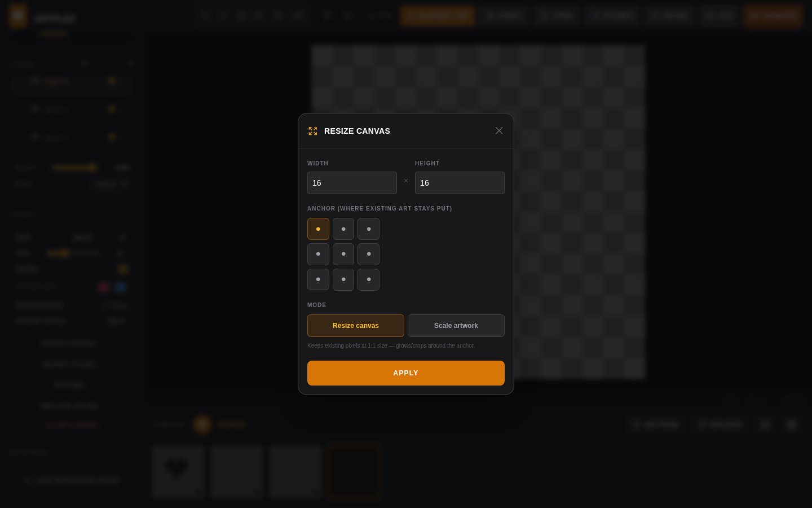Select the middle-left anchor point
812x508 pixels.
point(318,254)
